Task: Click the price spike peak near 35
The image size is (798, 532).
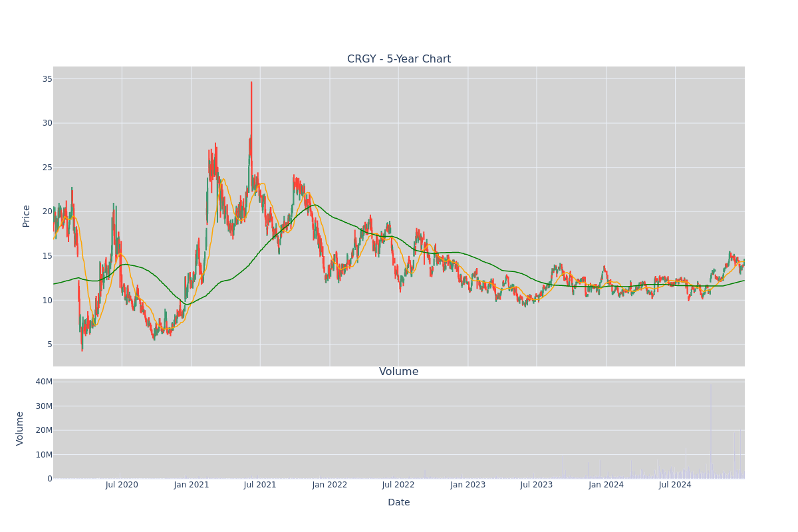Action: [x=251, y=82]
